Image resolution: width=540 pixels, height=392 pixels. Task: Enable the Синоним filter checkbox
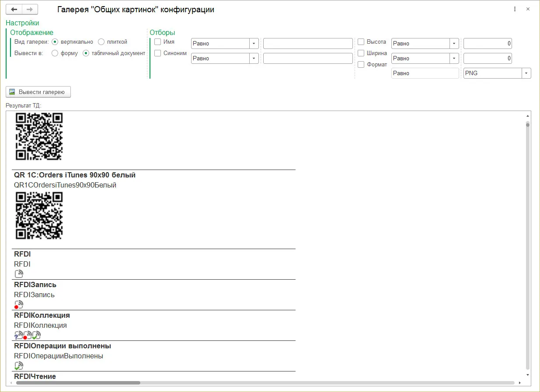pos(157,53)
